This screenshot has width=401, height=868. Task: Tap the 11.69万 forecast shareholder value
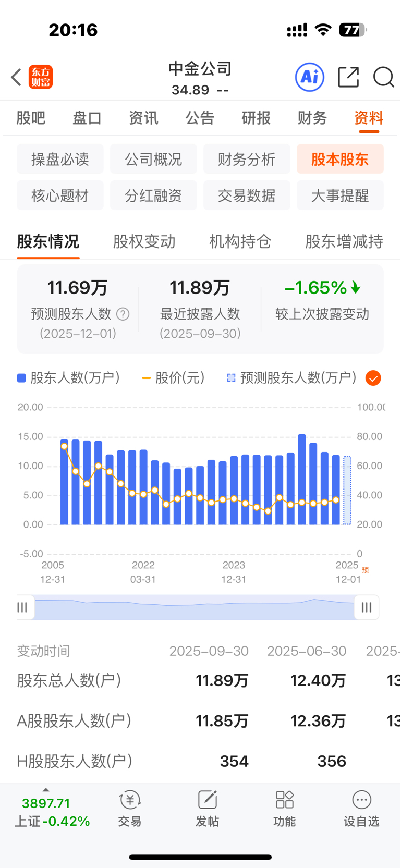point(78,287)
